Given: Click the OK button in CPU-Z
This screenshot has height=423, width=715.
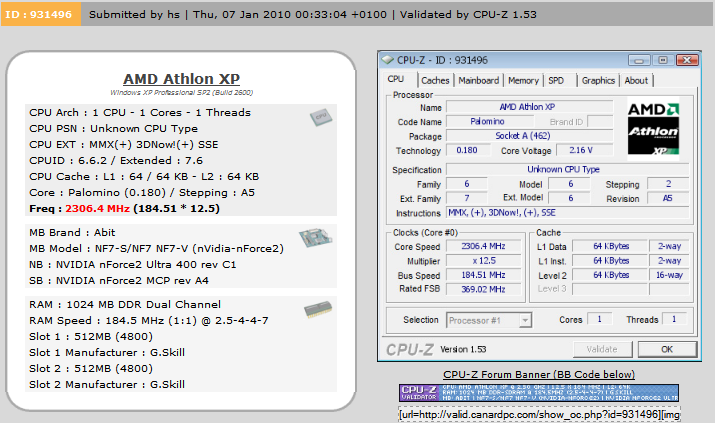Looking at the screenshot, I should coord(667,349).
